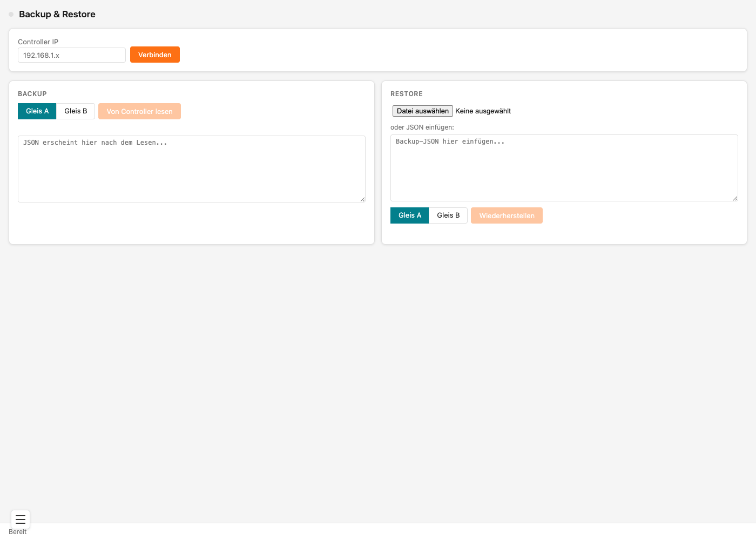Select Gleis A in the Restore panel

click(410, 215)
